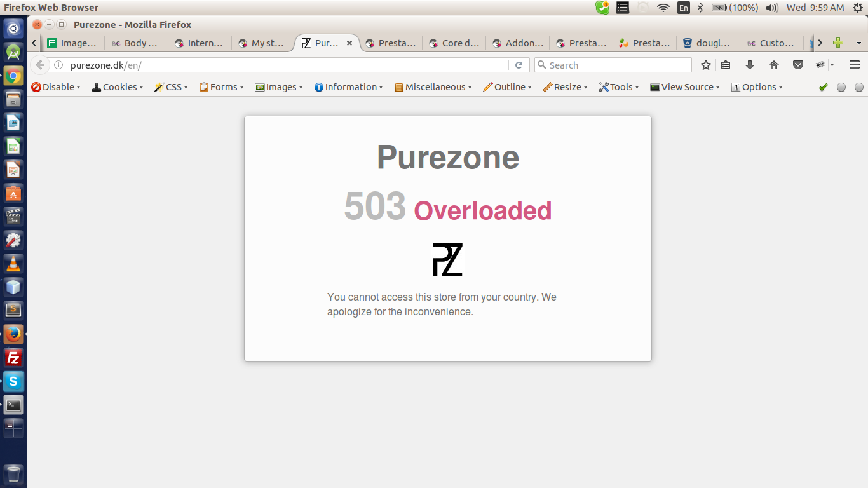
Task: Switch to the 'Custo...' tab
Action: 771,43
